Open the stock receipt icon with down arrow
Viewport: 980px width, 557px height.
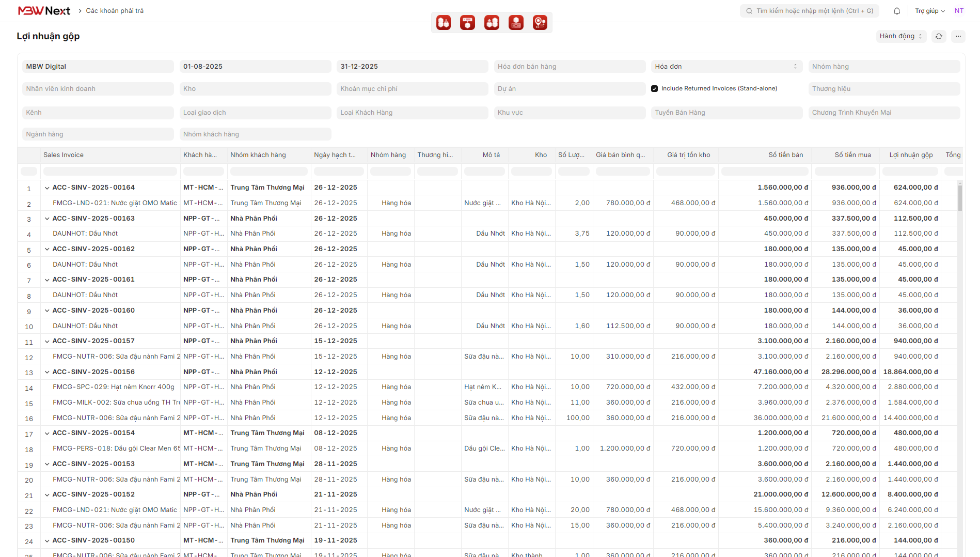(444, 23)
